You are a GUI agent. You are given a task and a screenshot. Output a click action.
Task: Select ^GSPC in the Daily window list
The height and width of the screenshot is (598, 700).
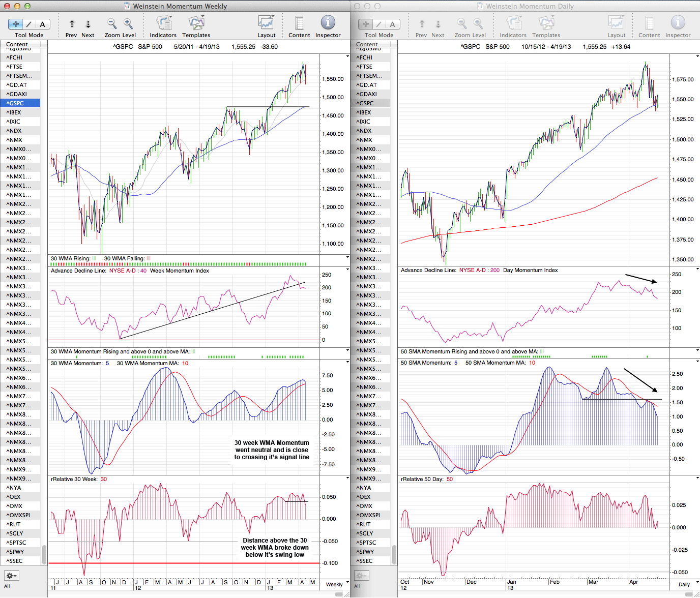pos(370,103)
